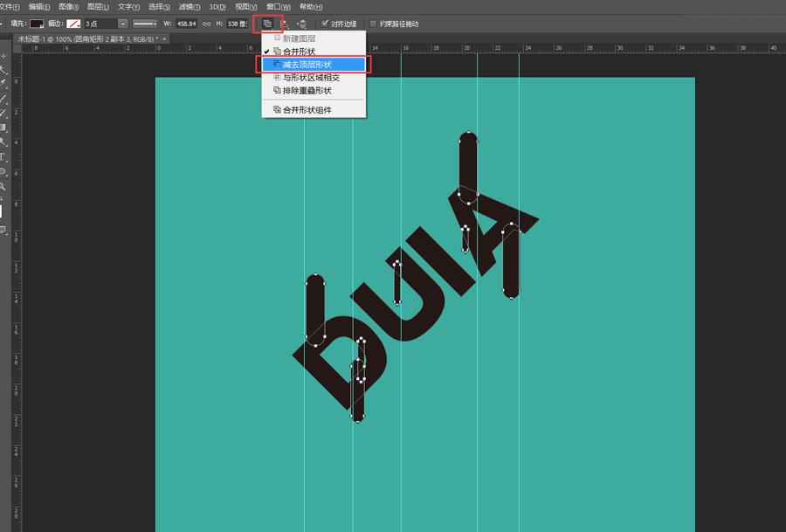786x532 pixels.
Task: Expand the stroke width 3点 dropdown
Action: (123, 24)
